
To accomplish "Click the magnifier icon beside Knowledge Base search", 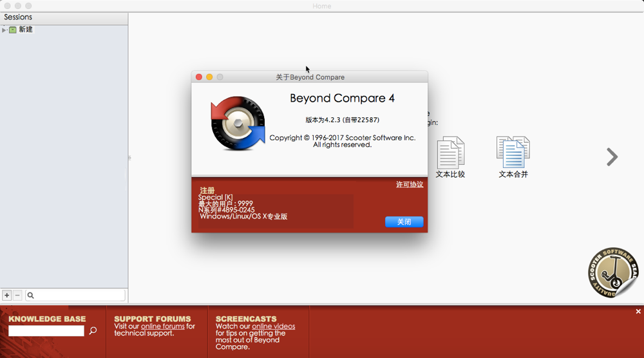I will click(93, 331).
